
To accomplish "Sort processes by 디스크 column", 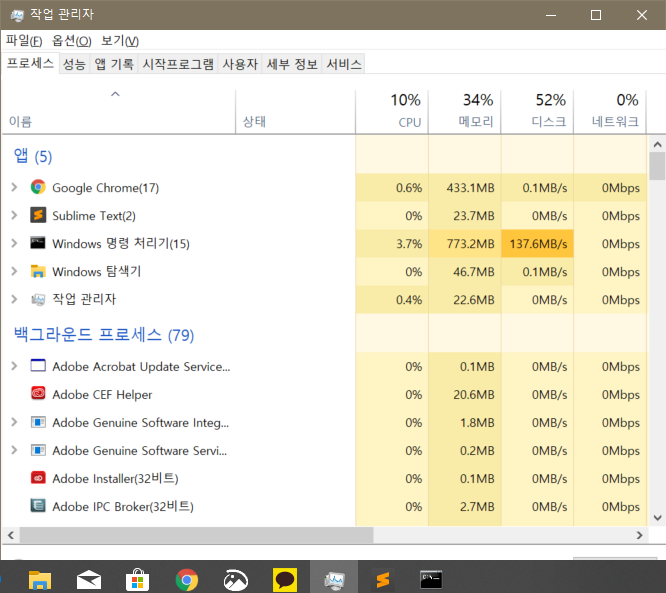I will (x=537, y=113).
